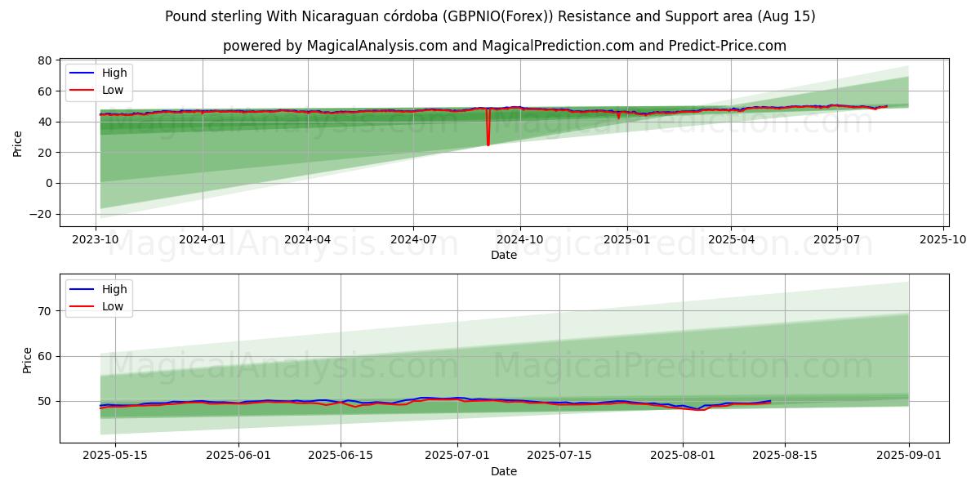
Task: Click the '−20' price tick on top chart
Action: [42, 214]
